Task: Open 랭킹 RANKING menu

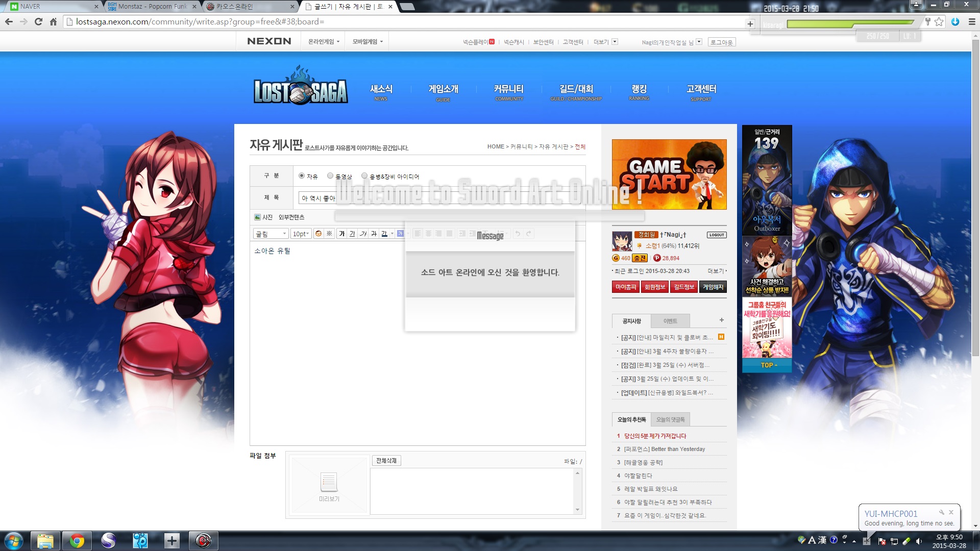Action: tap(639, 92)
